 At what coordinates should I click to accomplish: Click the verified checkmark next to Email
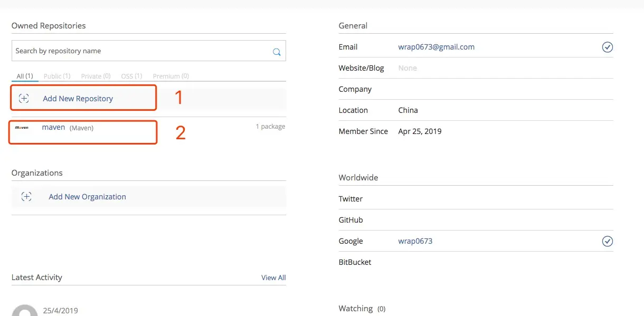608,47
